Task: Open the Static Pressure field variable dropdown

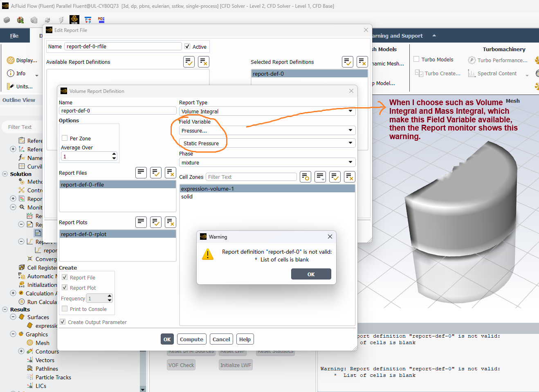Action: point(267,143)
